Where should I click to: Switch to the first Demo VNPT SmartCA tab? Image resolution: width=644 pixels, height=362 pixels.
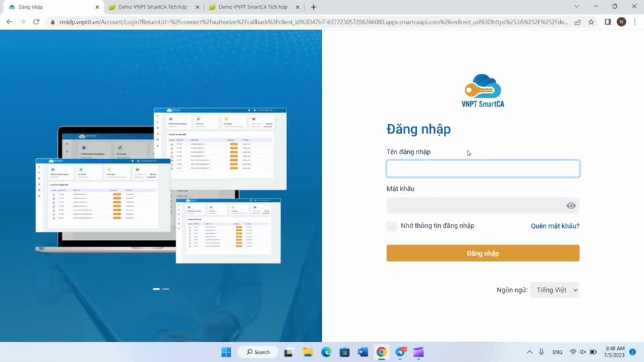pos(152,7)
